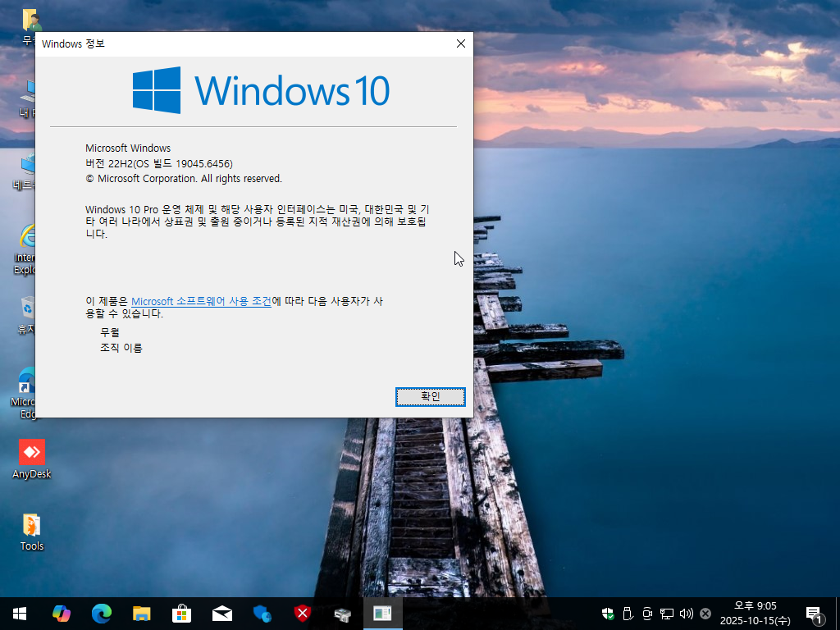
Task: Click the Windows 정보 title bar
Action: pos(241,44)
